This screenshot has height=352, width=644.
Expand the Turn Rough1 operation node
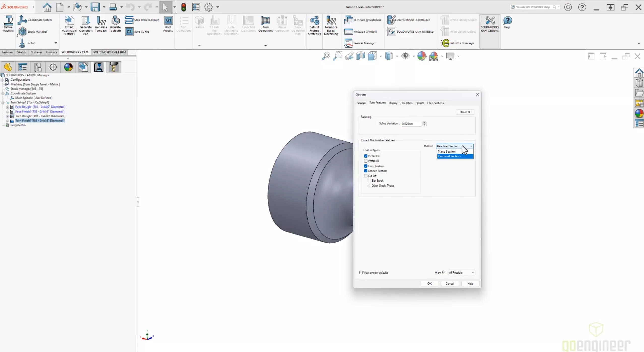coord(8,116)
